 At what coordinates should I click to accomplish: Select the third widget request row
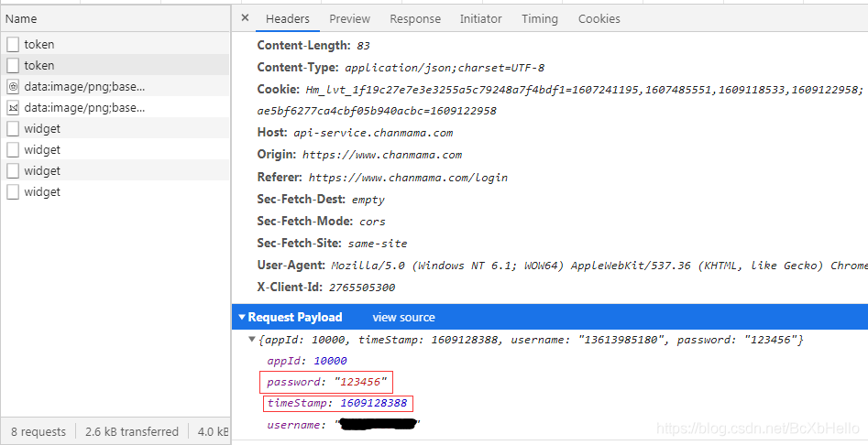115,171
